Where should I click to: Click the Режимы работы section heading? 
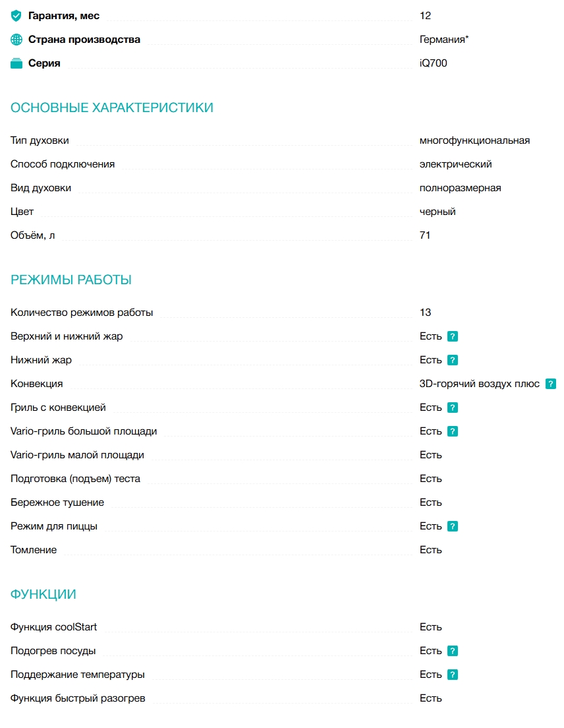click(71, 280)
